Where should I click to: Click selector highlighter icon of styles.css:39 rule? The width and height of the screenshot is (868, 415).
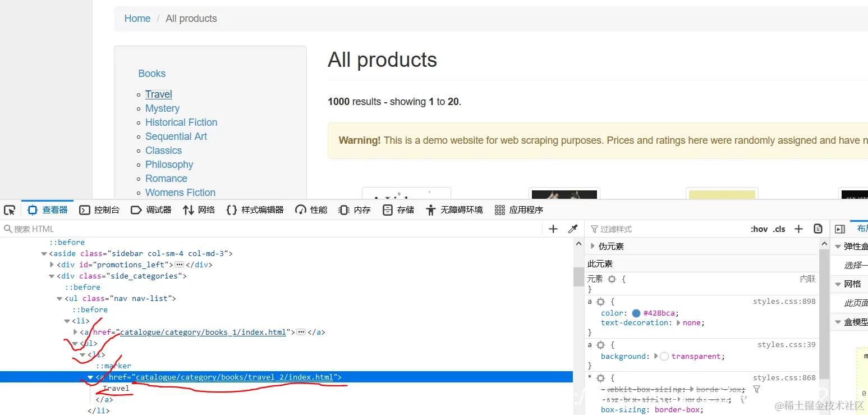point(600,345)
